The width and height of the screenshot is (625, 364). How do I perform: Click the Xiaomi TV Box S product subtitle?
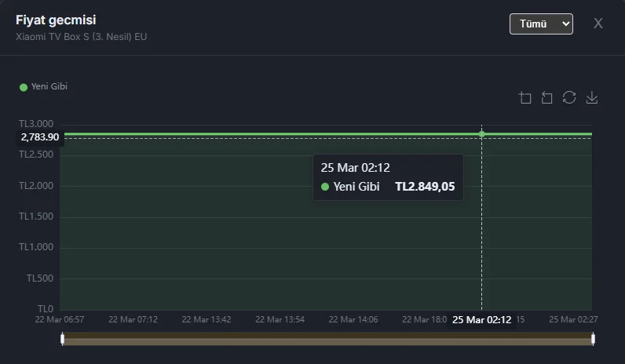coord(81,37)
